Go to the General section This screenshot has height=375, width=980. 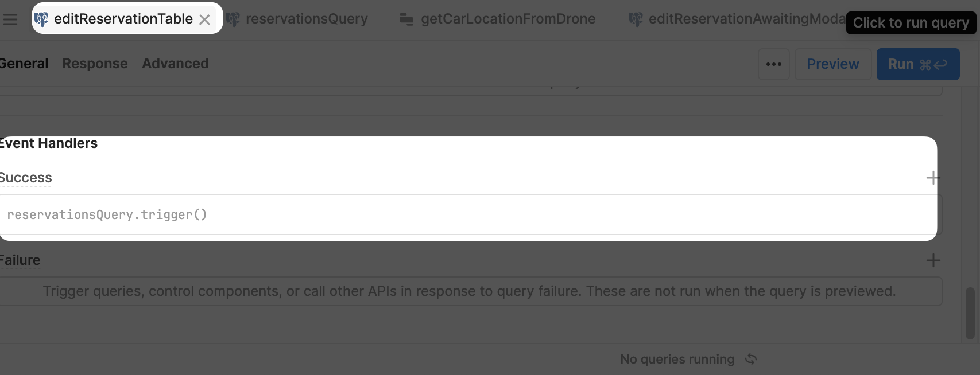pos(24,64)
